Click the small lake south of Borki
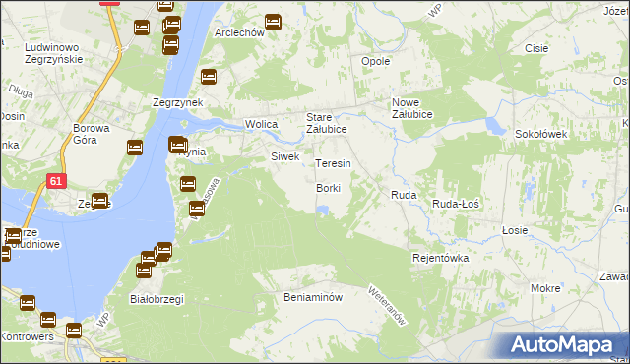Screen dimensions: 630x364 [323, 210]
